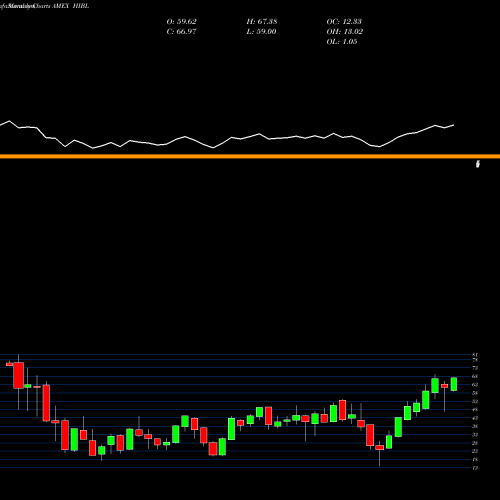
Task: Click the high price value H: 67.38
Action: point(262,22)
